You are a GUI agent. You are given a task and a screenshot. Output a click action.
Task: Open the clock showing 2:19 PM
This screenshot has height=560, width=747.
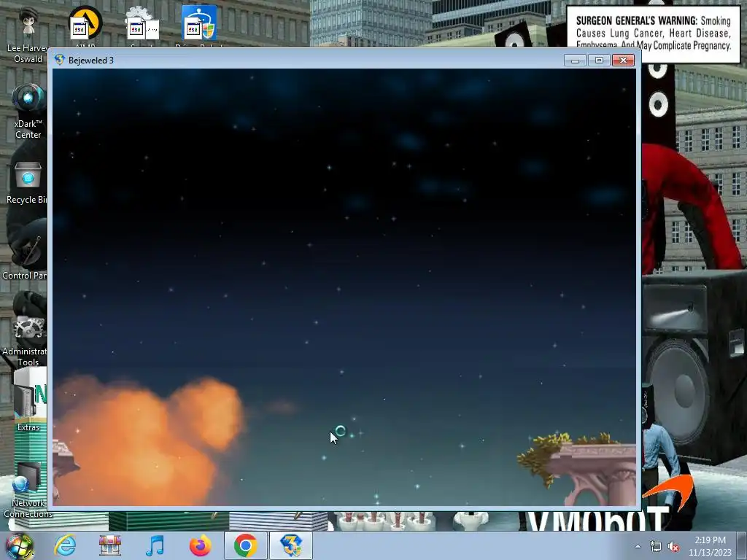(710, 546)
